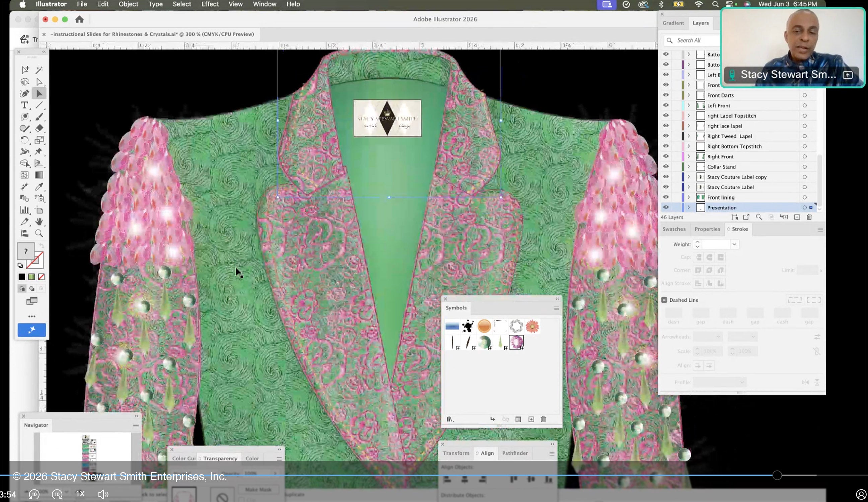This screenshot has height=502, width=868.
Task: Hide the Front Darts layer
Action: [x=666, y=95]
